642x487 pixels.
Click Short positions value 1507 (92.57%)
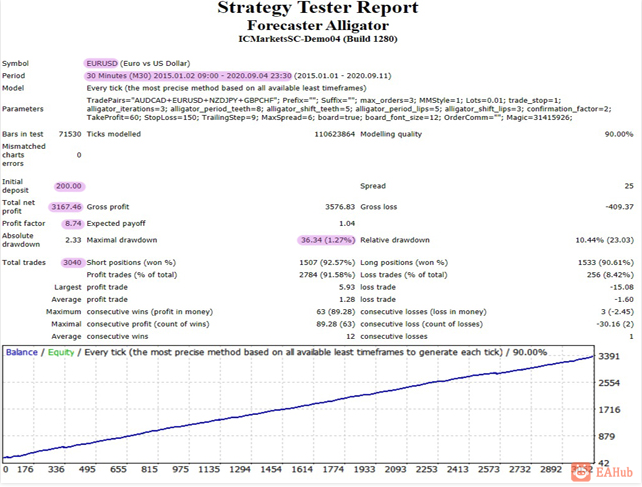coord(327,263)
